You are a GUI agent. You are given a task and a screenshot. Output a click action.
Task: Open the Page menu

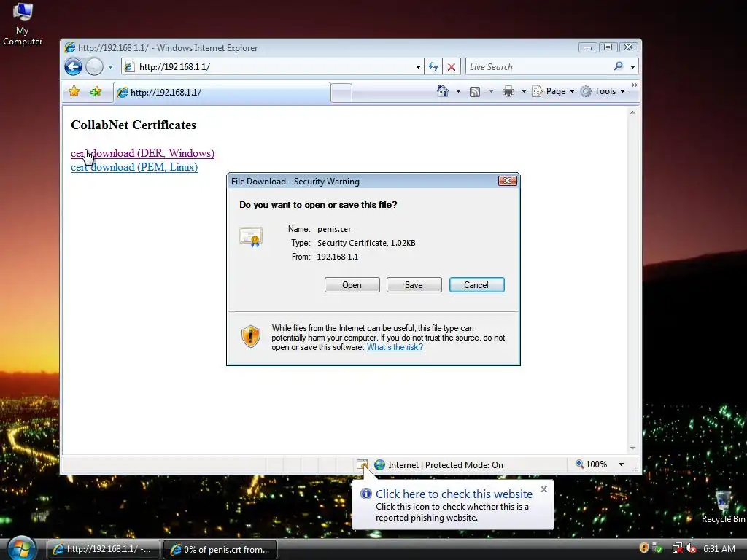pos(554,91)
